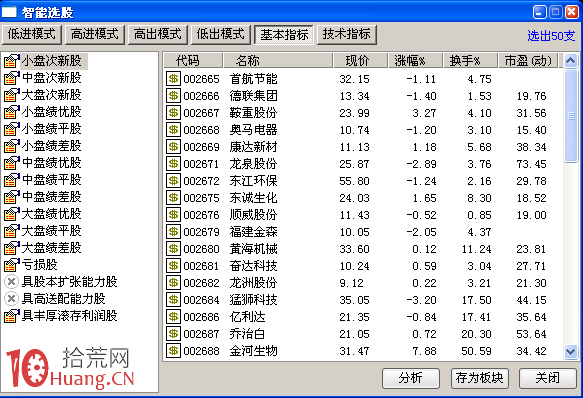Sort by the 名称 column header
Viewport: 583px width, 398px height.
pyautogui.click(x=278, y=61)
